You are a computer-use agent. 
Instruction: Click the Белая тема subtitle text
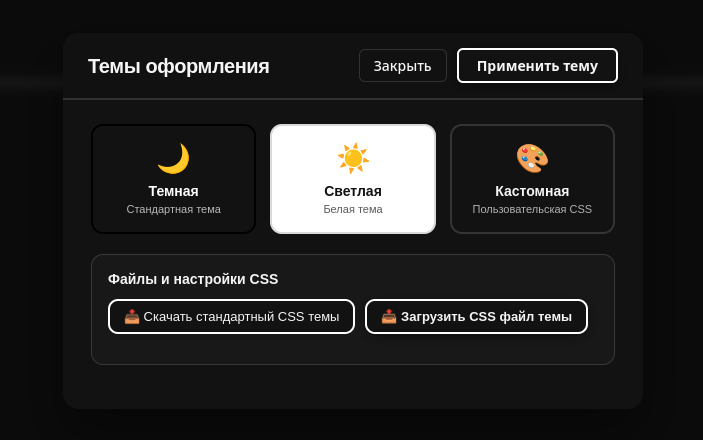(x=353, y=209)
